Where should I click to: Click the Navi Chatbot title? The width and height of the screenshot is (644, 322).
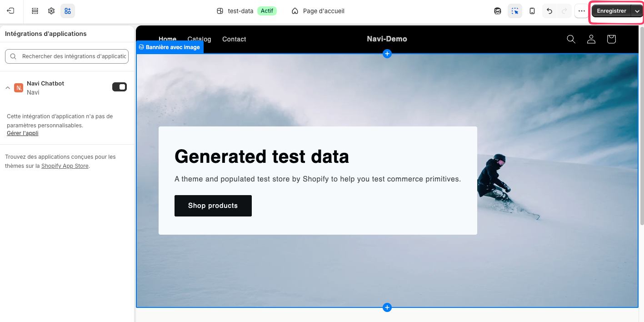click(x=45, y=83)
